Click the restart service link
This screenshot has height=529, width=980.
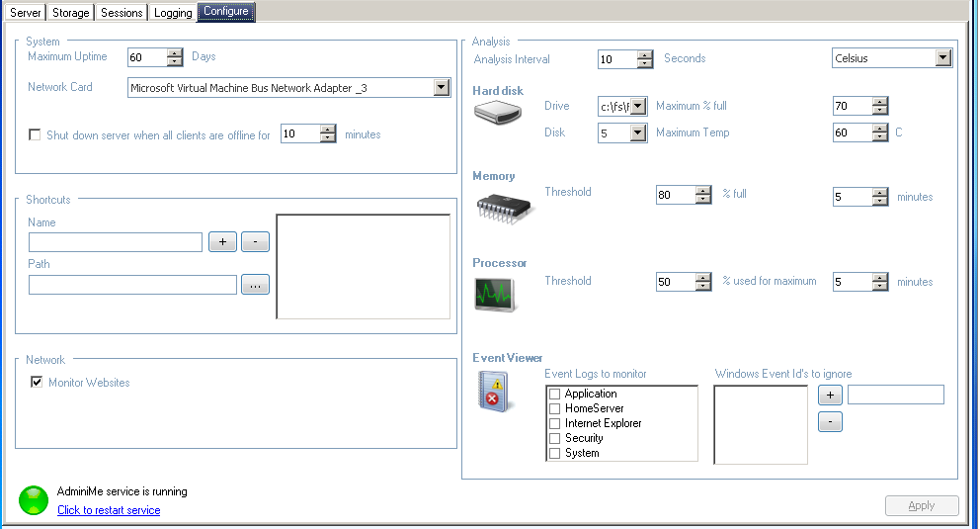tap(109, 510)
